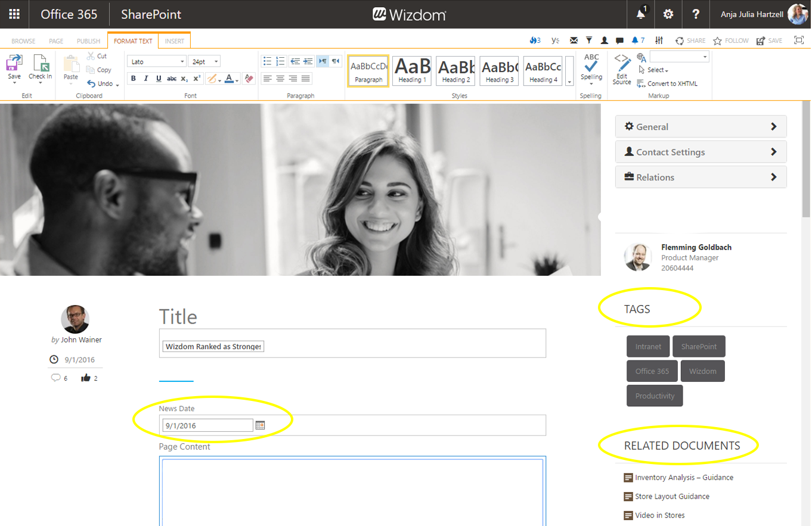This screenshot has height=526, width=812.
Task: Open the settings gear in top bar
Action: (x=668, y=14)
